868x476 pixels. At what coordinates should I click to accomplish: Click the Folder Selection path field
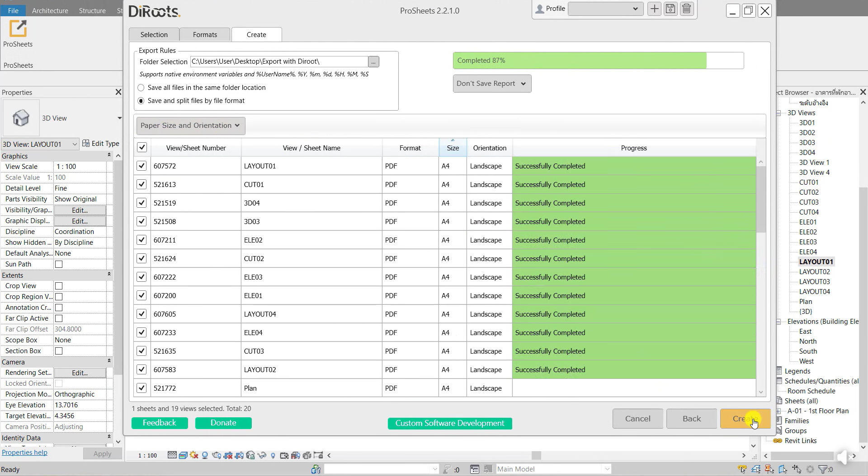279,61
